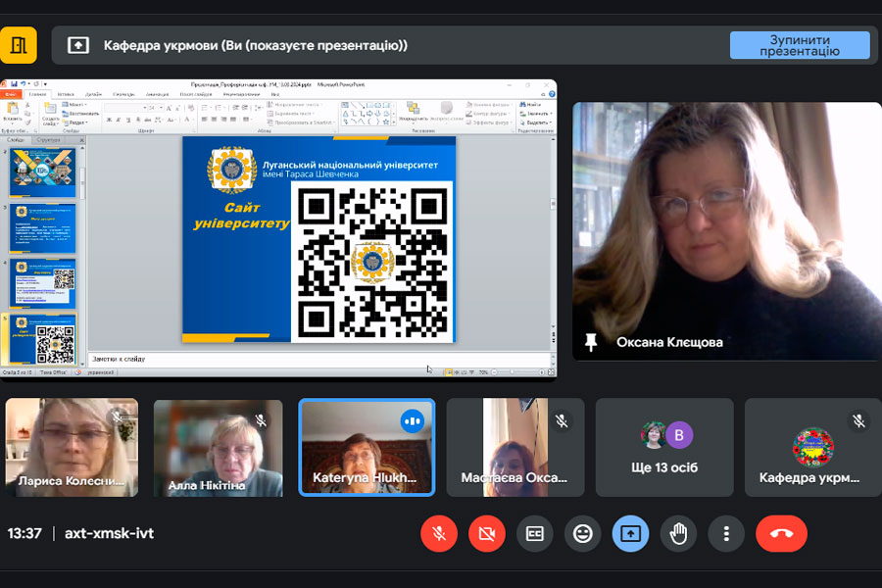
Task: Open the emoji reactions picker
Action: 582,533
